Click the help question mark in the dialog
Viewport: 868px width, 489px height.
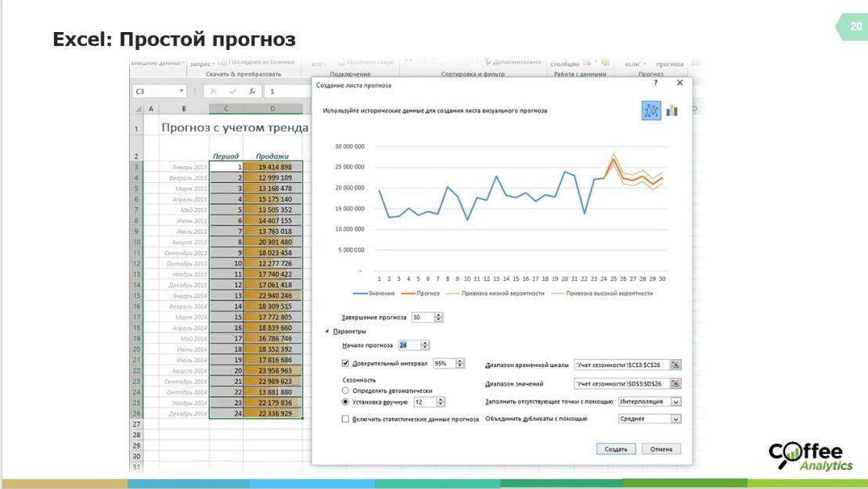(x=656, y=82)
